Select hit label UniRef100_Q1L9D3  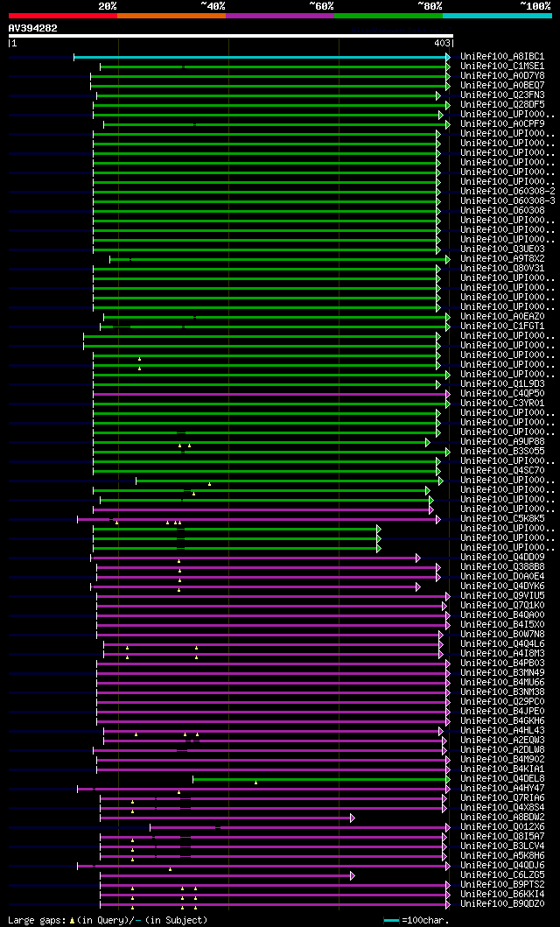point(503,384)
